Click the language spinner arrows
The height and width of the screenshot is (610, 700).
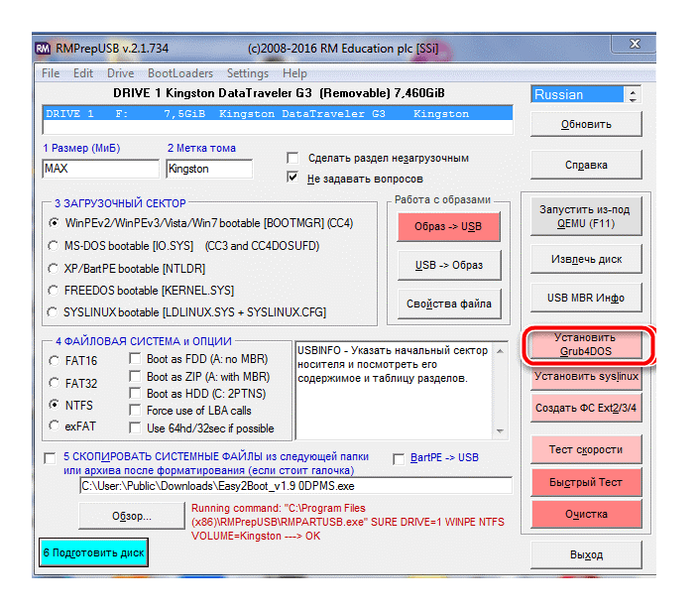click(633, 94)
